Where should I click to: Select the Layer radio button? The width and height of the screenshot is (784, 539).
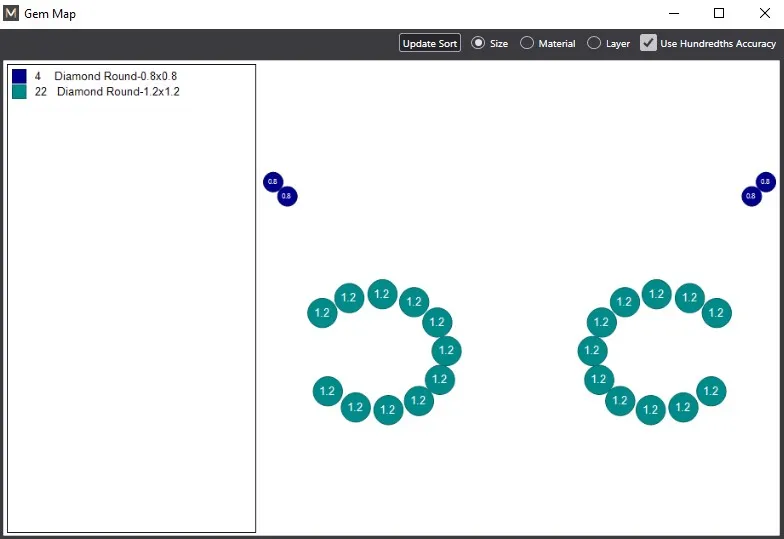coord(594,43)
